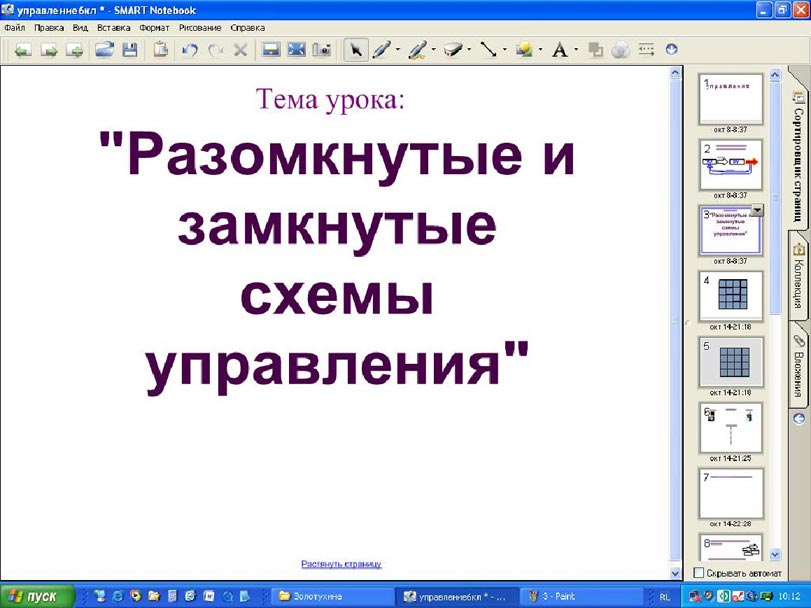Open the screen capture camera tool

click(x=322, y=49)
